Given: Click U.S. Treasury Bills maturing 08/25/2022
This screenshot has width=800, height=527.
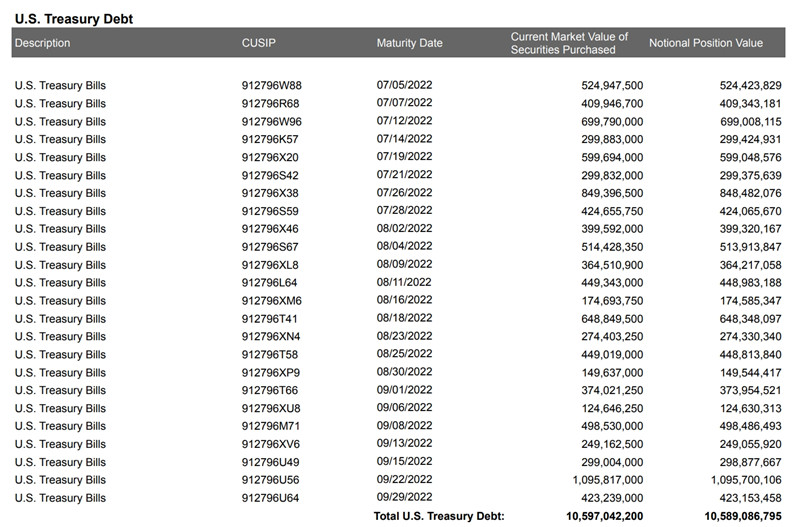Looking at the screenshot, I should 60,354.
